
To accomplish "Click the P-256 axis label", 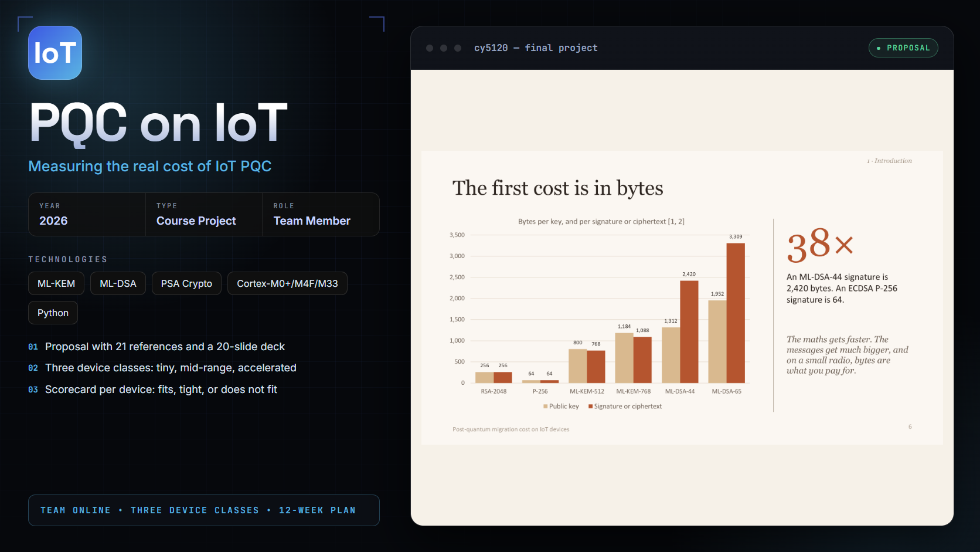I will tap(540, 391).
